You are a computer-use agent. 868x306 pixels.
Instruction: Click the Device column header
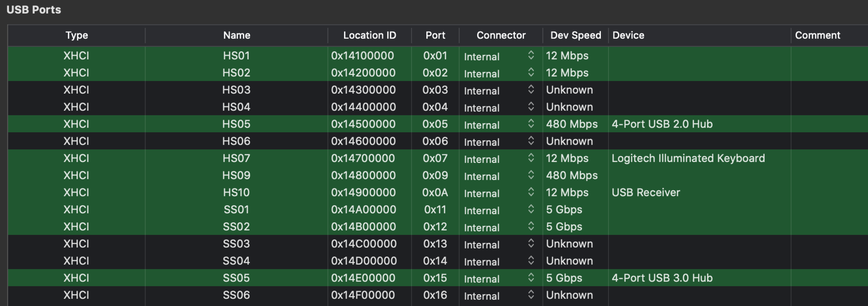[x=628, y=35]
